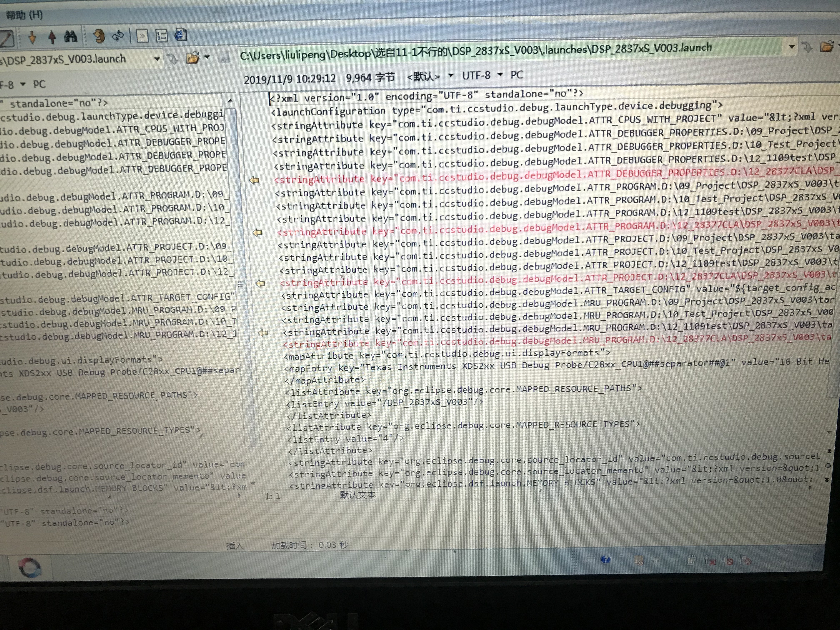Screen dimensions: 840x630
Task: Open the right pane file path history dropdown
Action: point(792,47)
